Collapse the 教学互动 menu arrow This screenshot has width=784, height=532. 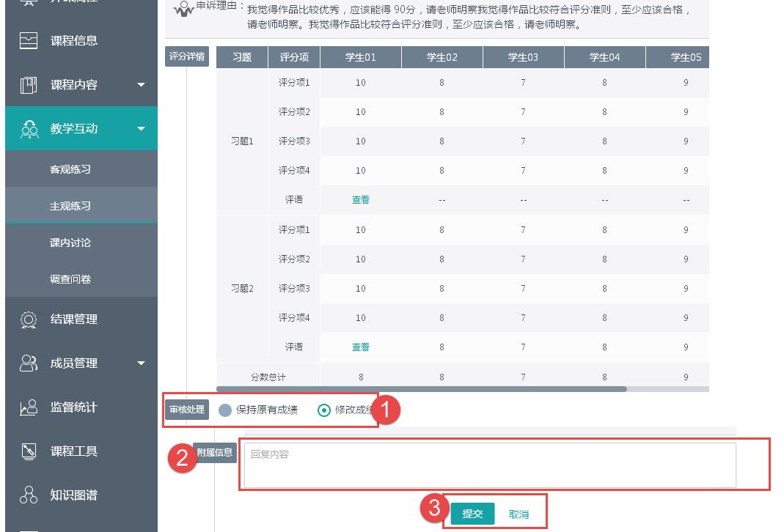142,129
